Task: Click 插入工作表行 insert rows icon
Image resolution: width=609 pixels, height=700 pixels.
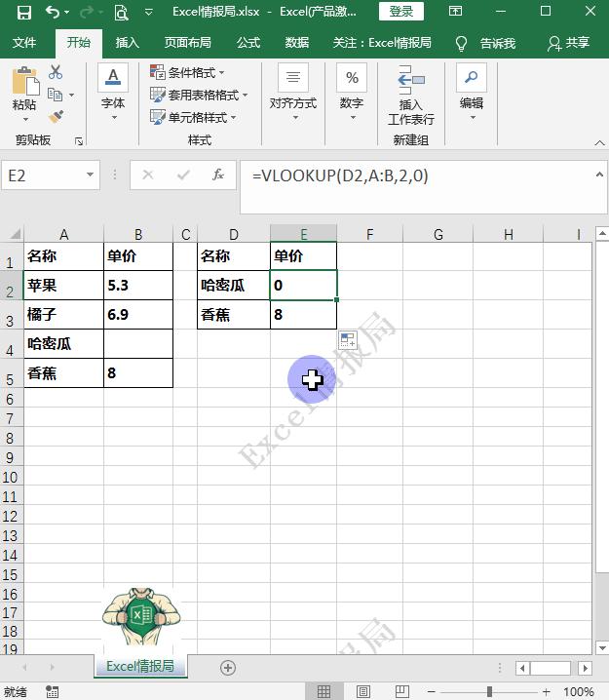Action: [411, 96]
